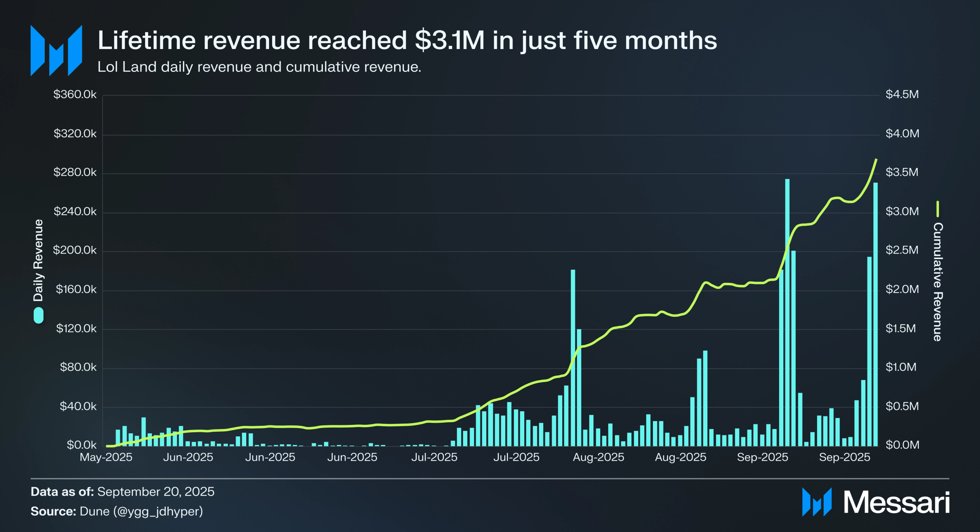
Task: Click the first Aug-2025 x-axis label
Action: point(598,457)
